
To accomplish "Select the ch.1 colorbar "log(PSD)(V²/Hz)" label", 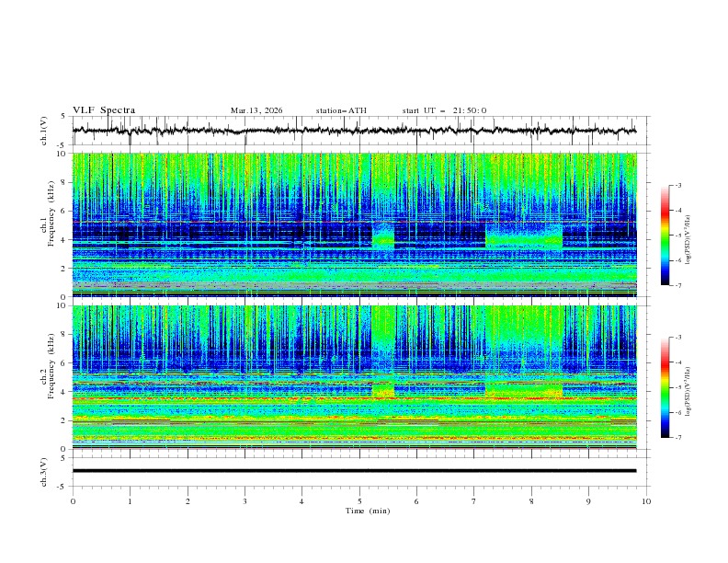I will point(688,240).
